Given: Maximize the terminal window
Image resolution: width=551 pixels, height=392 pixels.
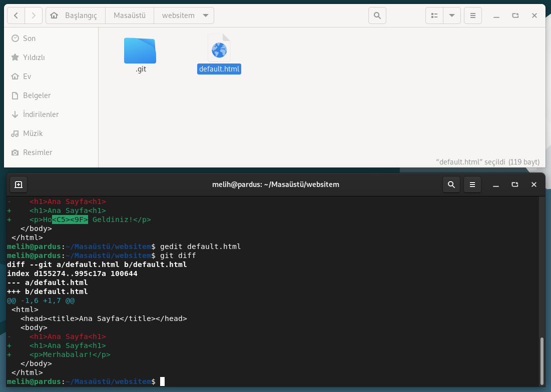Looking at the screenshot, I should tap(515, 184).
